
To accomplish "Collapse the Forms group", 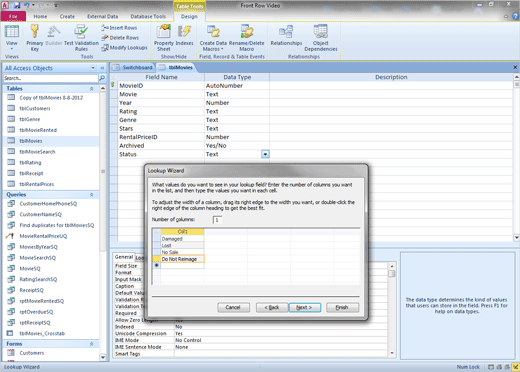I will [x=91, y=344].
